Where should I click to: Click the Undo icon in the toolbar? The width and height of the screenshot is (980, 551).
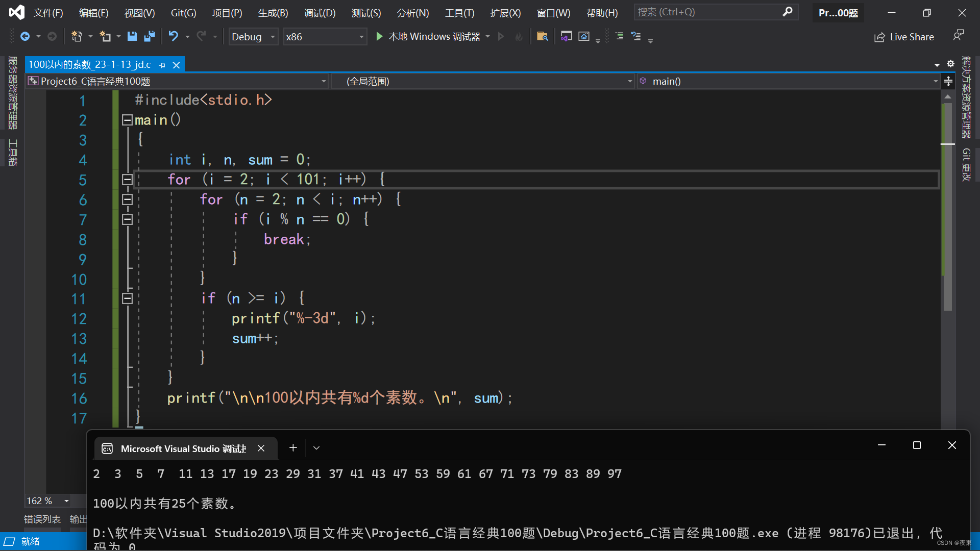[x=173, y=36]
